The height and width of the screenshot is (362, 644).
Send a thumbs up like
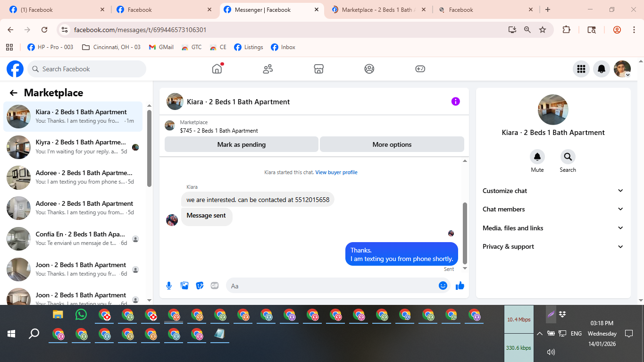coord(460,286)
